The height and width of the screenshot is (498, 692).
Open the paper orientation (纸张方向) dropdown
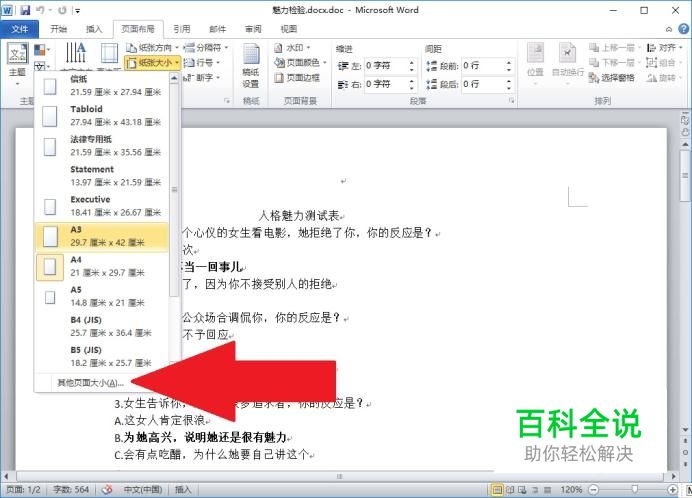tap(153, 48)
